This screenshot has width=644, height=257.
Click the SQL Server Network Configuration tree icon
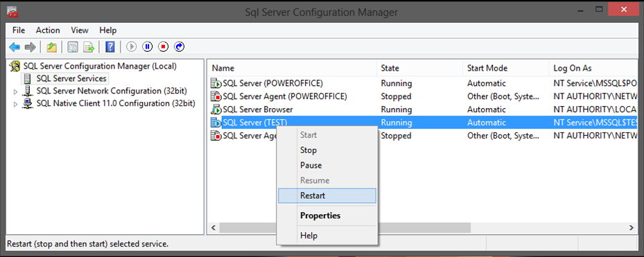[x=28, y=91]
